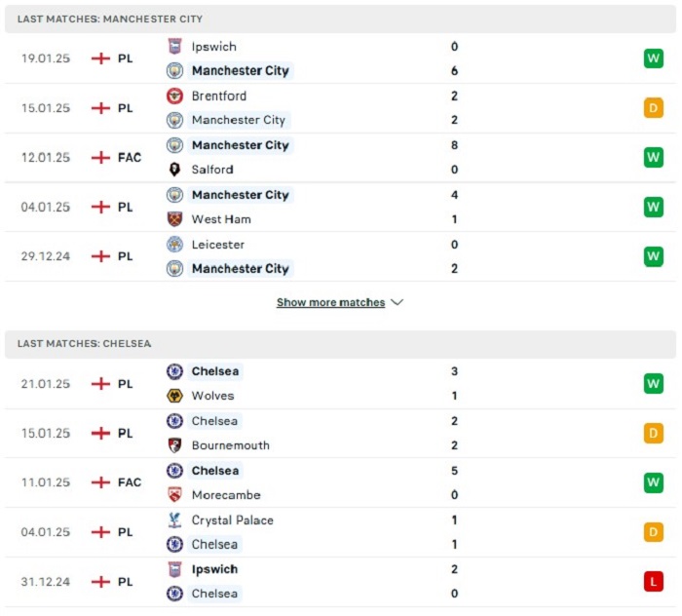Image resolution: width=682 pixels, height=616 pixels.
Task: Click the Salford club crest icon
Action: 174,170
